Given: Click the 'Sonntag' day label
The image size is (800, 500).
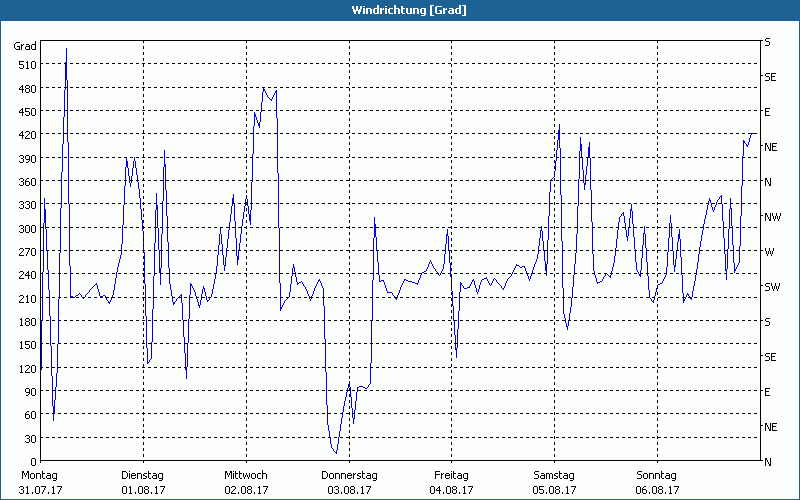Looking at the screenshot, I should (x=656, y=476).
